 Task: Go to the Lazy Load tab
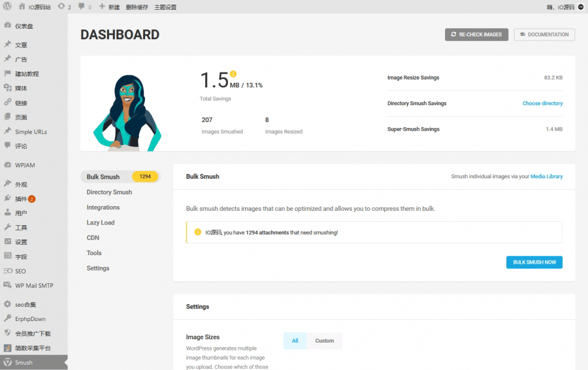click(101, 223)
